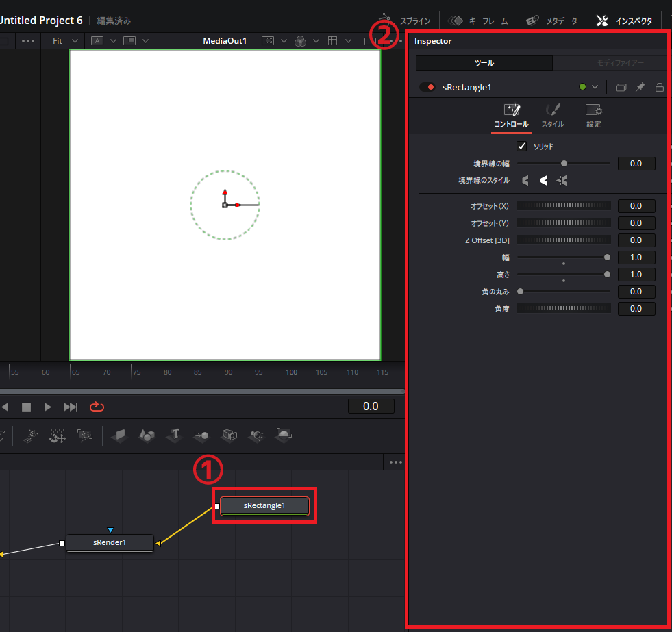The width and height of the screenshot is (672, 632).
Task: Add a pEmitter particle node
Action: click(30, 435)
